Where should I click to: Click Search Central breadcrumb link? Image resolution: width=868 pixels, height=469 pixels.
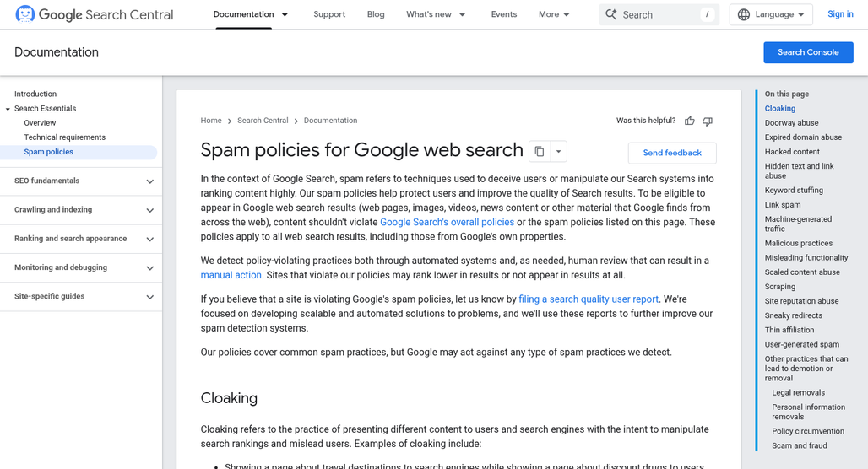click(x=263, y=121)
